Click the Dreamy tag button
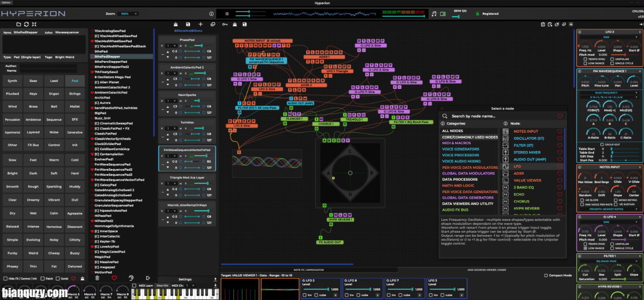 (x=33, y=200)
